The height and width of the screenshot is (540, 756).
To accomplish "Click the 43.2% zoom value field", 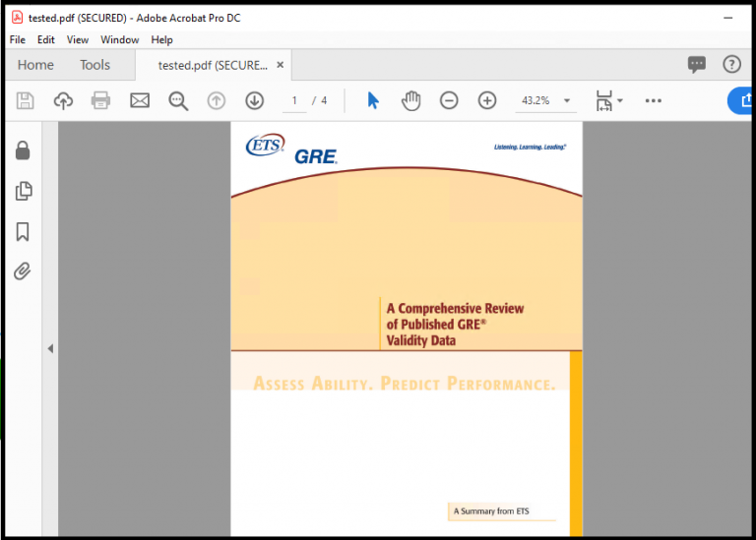I will [535, 100].
